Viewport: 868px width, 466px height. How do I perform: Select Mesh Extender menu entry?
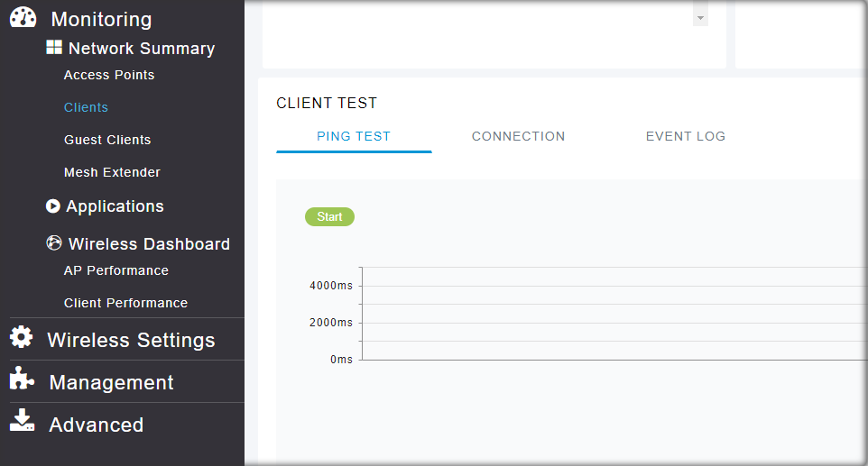coord(112,172)
